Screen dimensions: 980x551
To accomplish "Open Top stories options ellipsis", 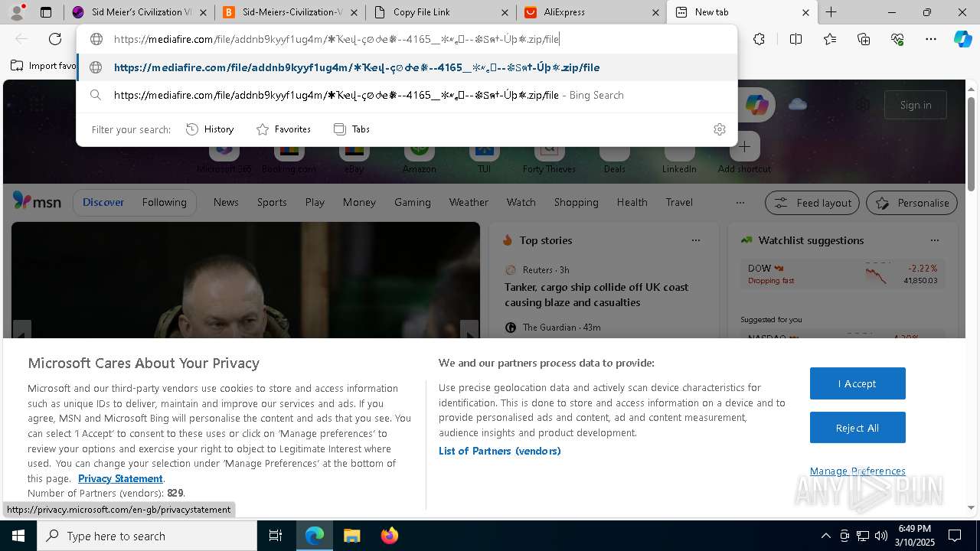I will pos(696,240).
